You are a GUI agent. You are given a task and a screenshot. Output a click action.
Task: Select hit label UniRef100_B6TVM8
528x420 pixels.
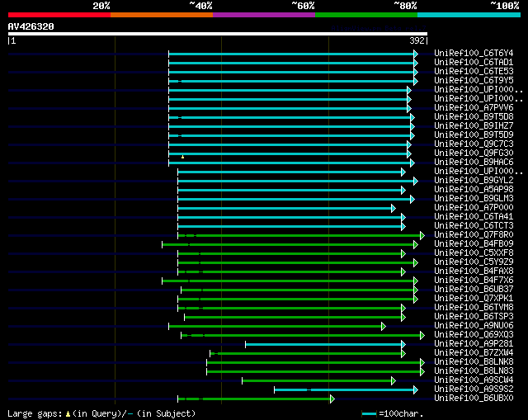coord(474,308)
